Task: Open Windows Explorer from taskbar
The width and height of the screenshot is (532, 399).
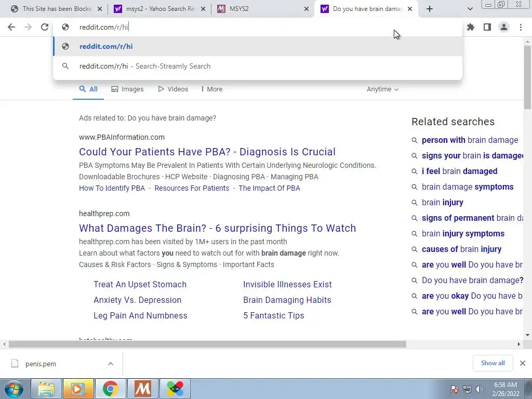Action: pyautogui.click(x=46, y=389)
